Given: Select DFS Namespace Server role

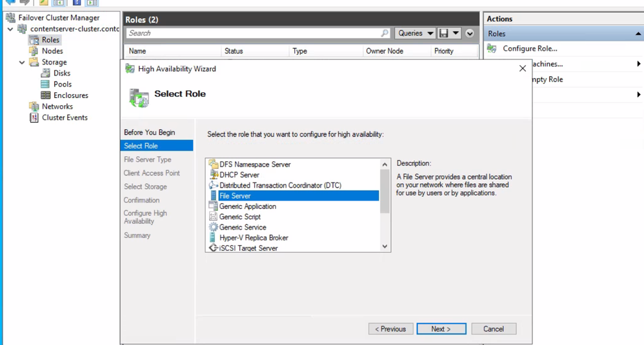Looking at the screenshot, I should tap(255, 164).
